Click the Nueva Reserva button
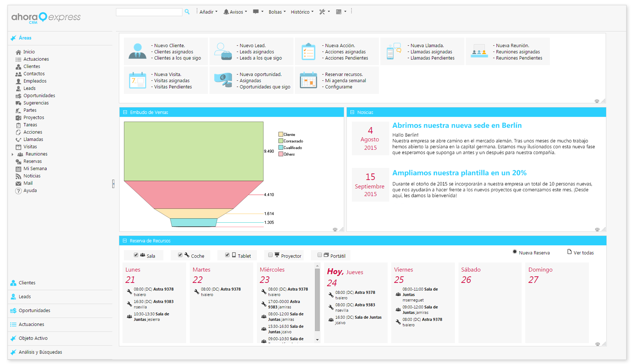 [531, 253]
